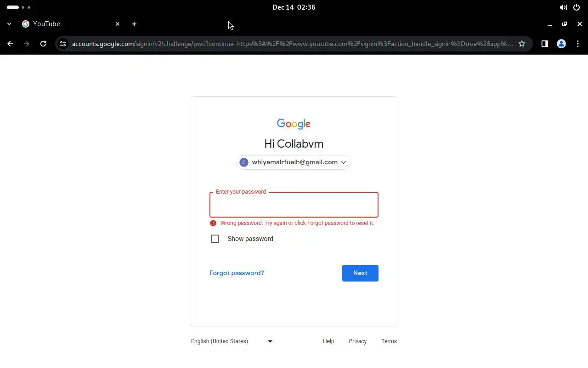Minimize the browser window

tap(549, 24)
